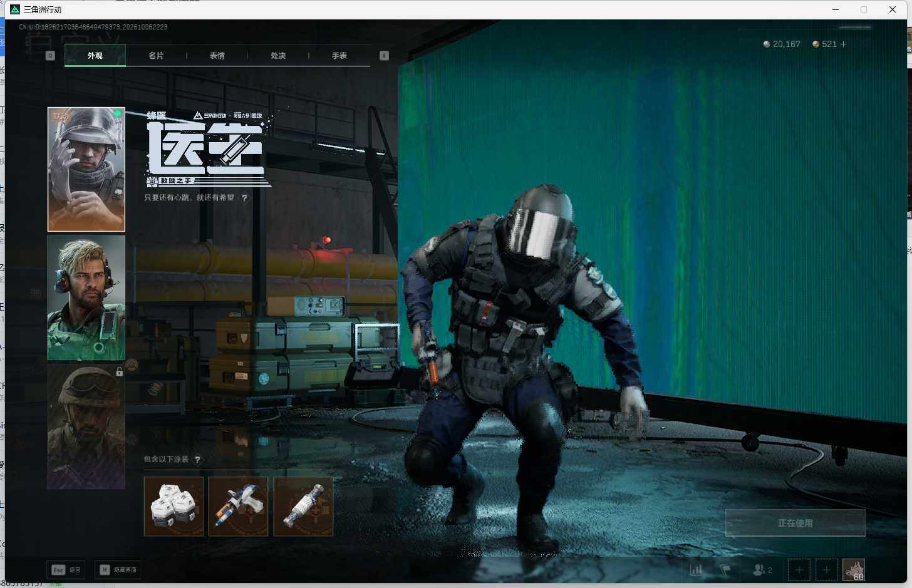Image resolution: width=912 pixels, height=588 pixels.
Task: Select the blond bearded operator skin card
Action: pos(86,298)
